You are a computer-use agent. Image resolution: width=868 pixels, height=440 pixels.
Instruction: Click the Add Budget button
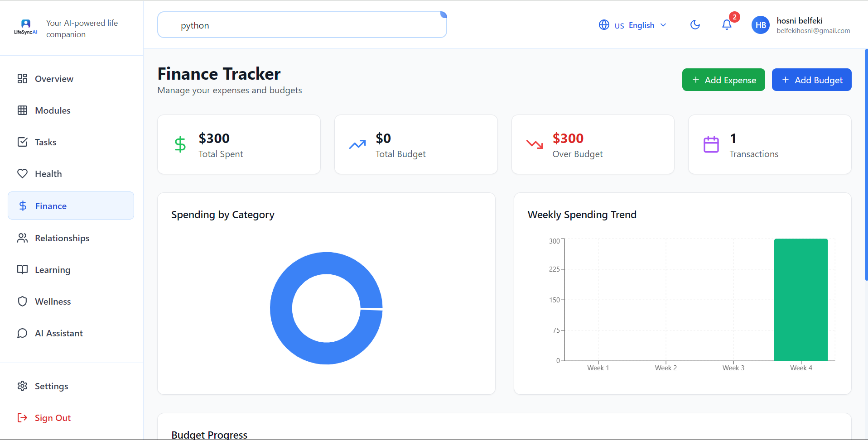point(811,80)
